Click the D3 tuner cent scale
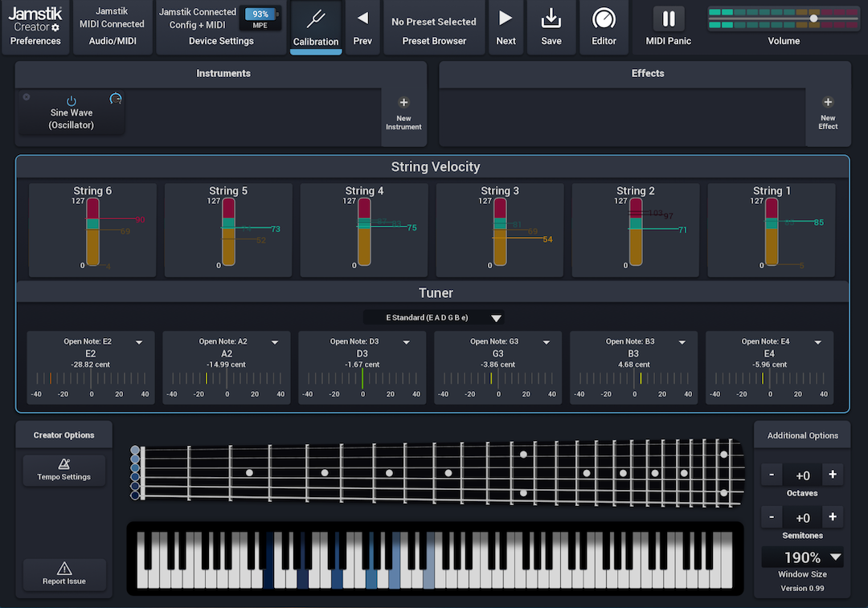 (x=362, y=378)
